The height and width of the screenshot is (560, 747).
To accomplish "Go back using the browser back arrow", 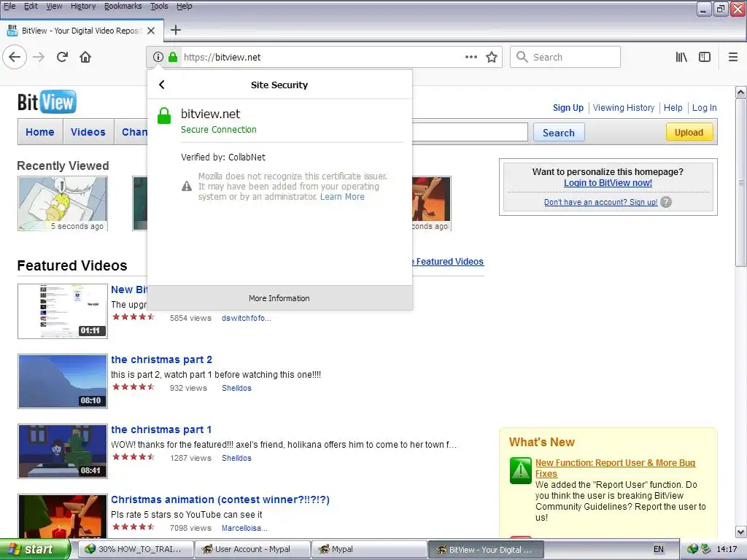I will coord(15,57).
